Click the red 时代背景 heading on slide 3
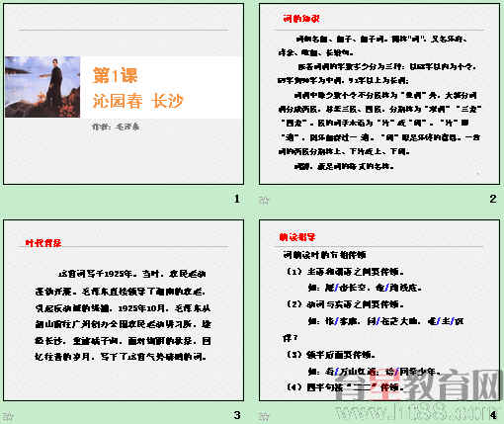This screenshot has width=504, height=424. point(43,243)
